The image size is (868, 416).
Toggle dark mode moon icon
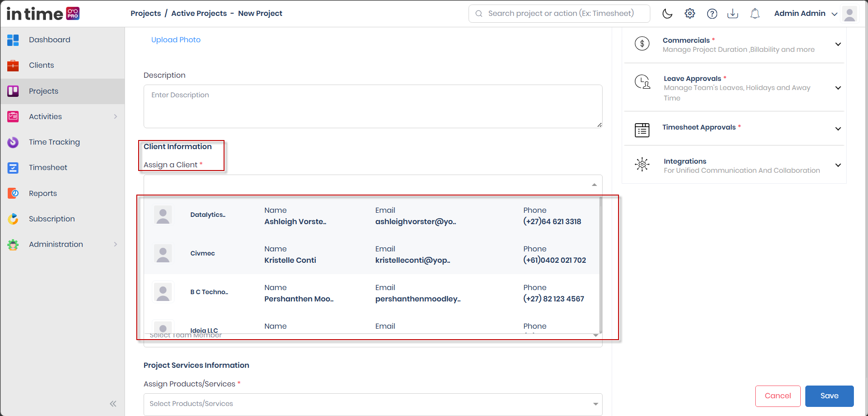pos(667,14)
